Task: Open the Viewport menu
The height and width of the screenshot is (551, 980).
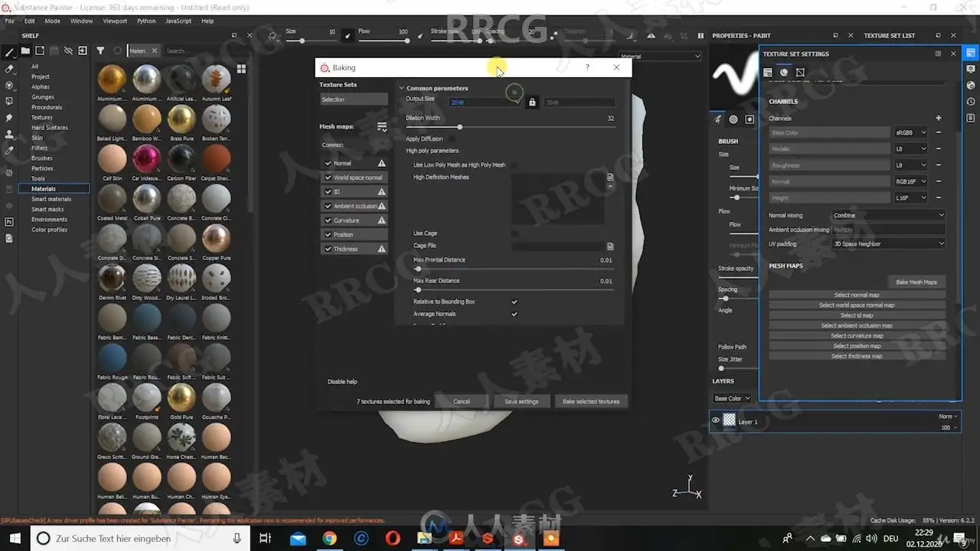Action: [x=115, y=21]
